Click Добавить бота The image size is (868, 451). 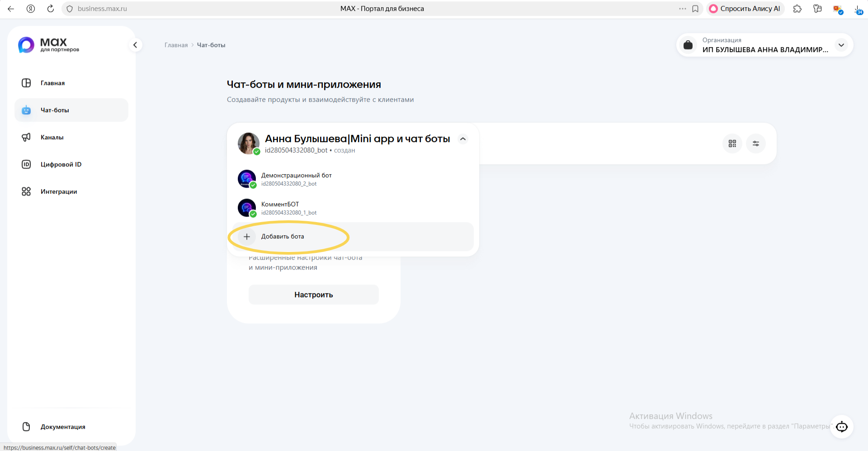point(353,237)
